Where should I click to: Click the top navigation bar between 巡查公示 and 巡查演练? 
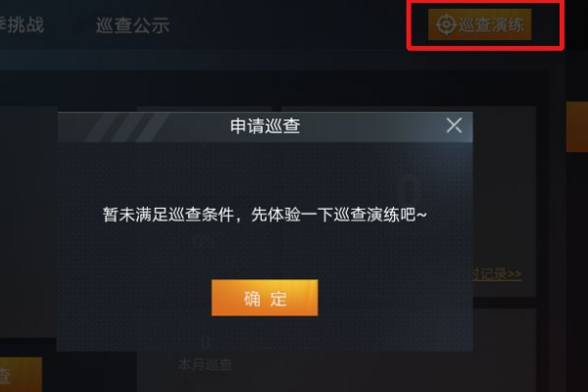point(289,24)
